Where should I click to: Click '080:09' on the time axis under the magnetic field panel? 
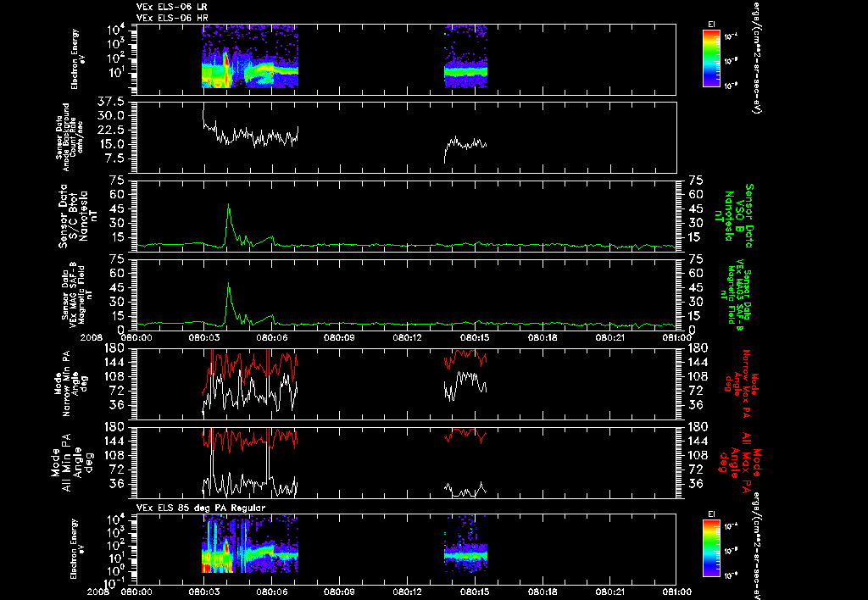click(x=339, y=337)
